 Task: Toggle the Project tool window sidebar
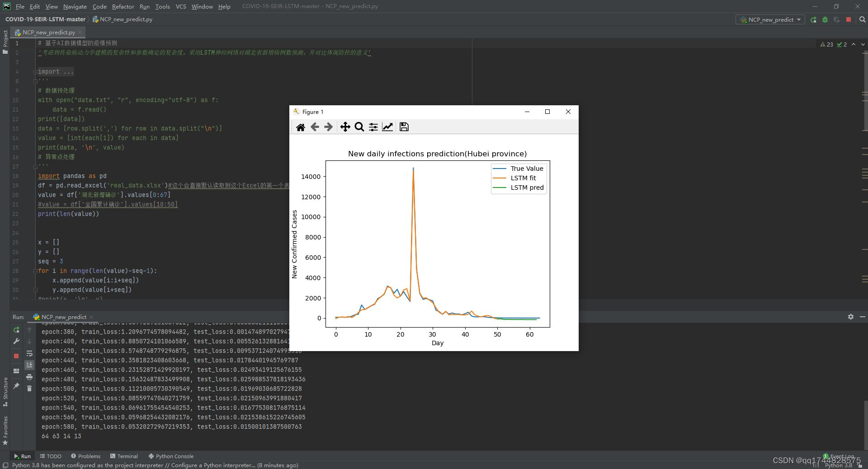[x=5, y=42]
